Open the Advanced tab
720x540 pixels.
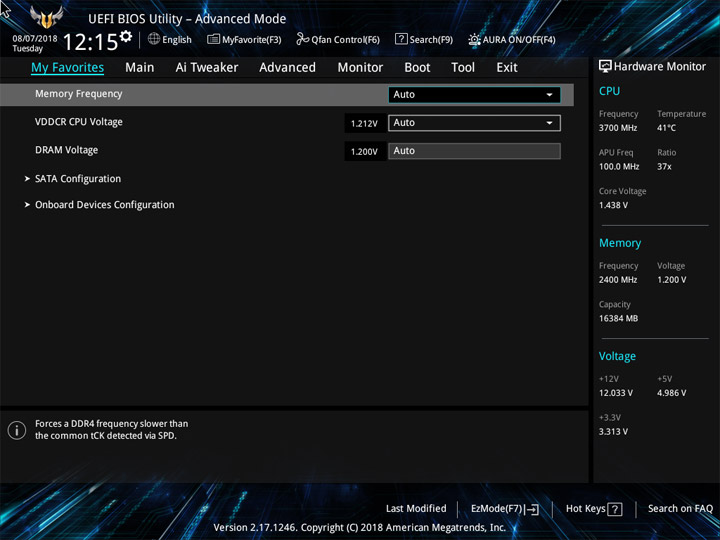(x=287, y=68)
